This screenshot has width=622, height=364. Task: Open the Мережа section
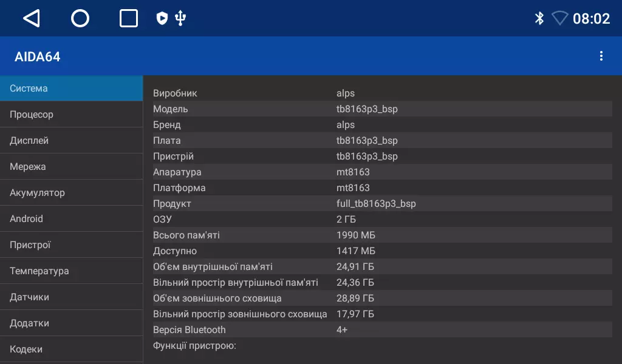tap(71, 167)
